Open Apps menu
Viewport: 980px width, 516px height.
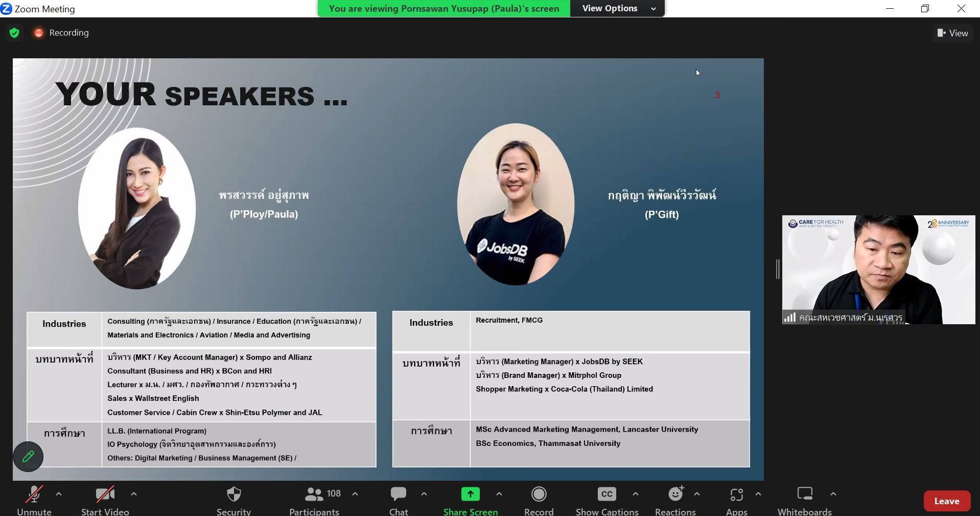coord(737,500)
